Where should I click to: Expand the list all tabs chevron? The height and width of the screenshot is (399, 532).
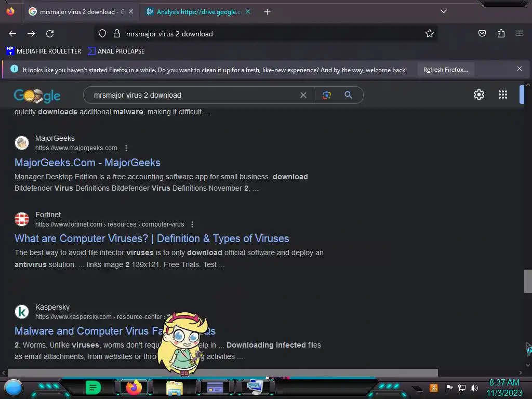[444, 11]
